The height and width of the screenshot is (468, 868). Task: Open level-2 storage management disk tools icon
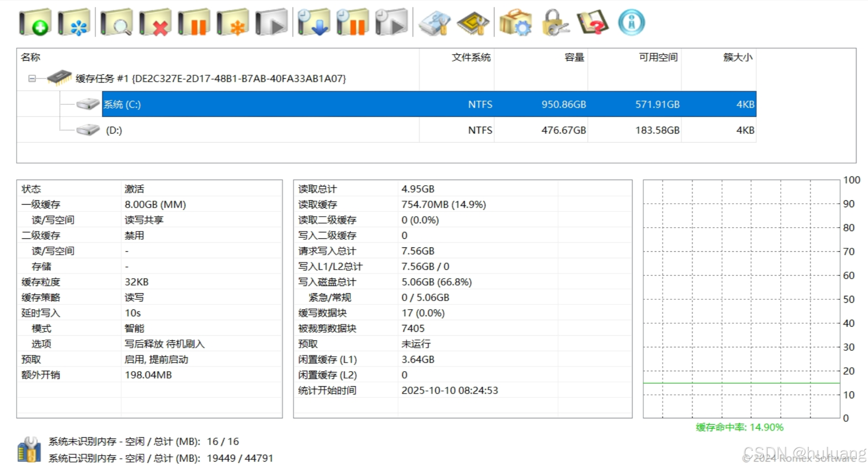click(435, 22)
